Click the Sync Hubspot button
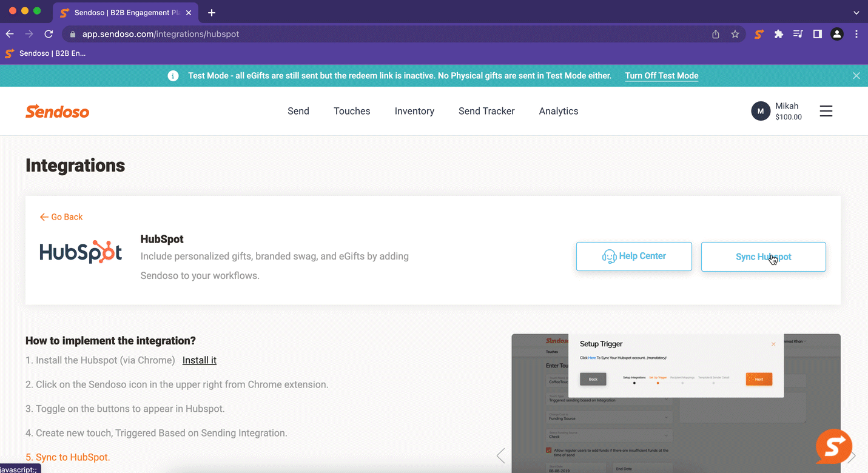Viewport: 868px width, 473px height. pos(763,257)
